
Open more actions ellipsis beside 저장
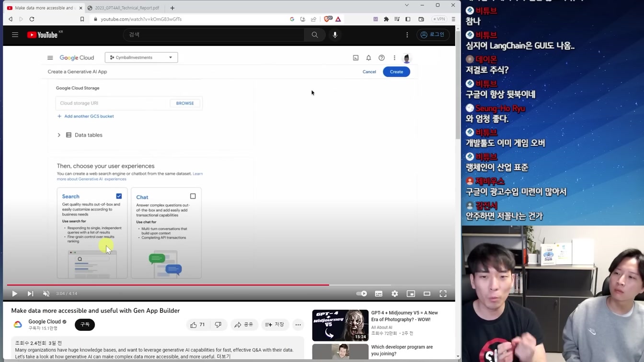point(298,325)
